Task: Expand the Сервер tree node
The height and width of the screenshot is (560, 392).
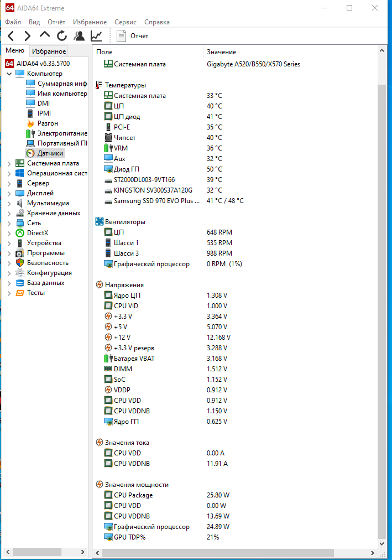Action: tap(9, 184)
